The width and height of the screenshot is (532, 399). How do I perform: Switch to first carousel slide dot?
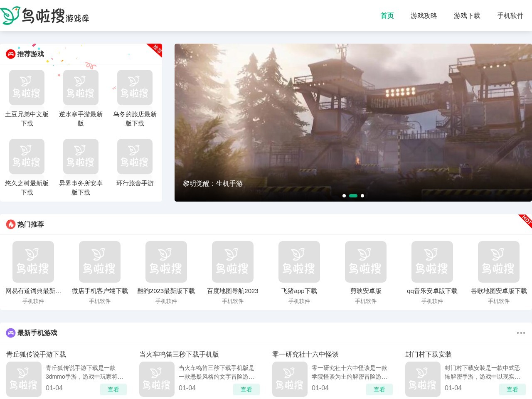point(344,196)
